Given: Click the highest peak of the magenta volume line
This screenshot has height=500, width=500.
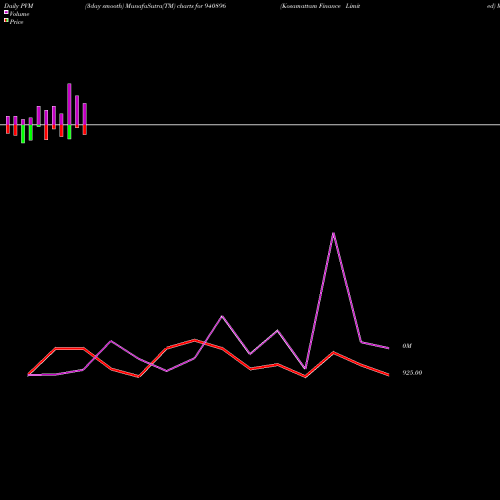Looking at the screenshot, I should [333, 233].
